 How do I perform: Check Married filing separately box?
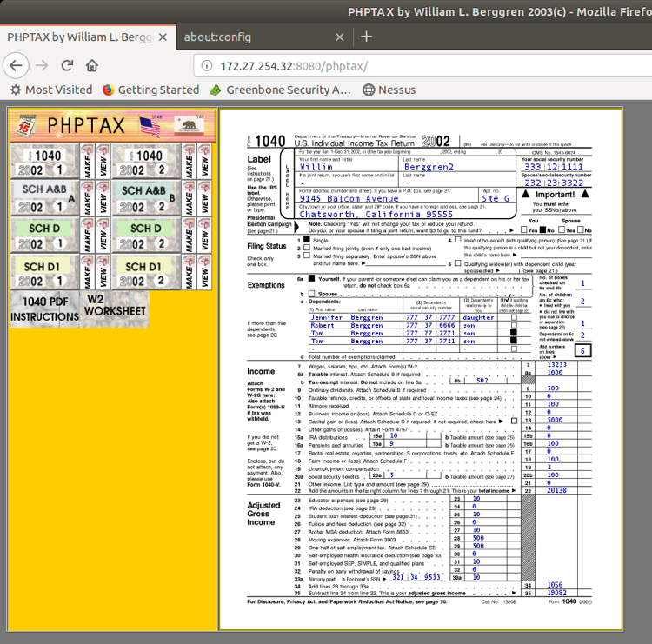(307, 256)
